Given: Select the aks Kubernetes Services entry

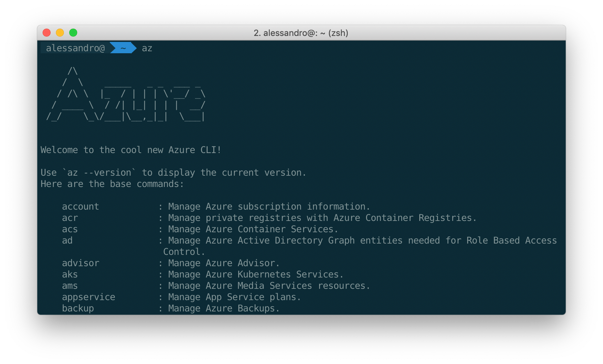Looking at the screenshot, I should [x=70, y=274].
